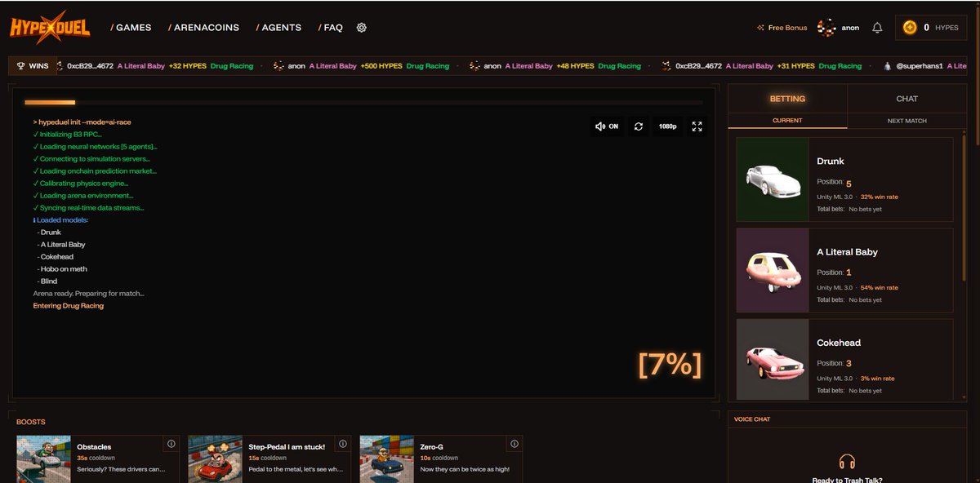Click the headphones voice chat icon
This screenshot has height=483, width=980.
(x=847, y=462)
